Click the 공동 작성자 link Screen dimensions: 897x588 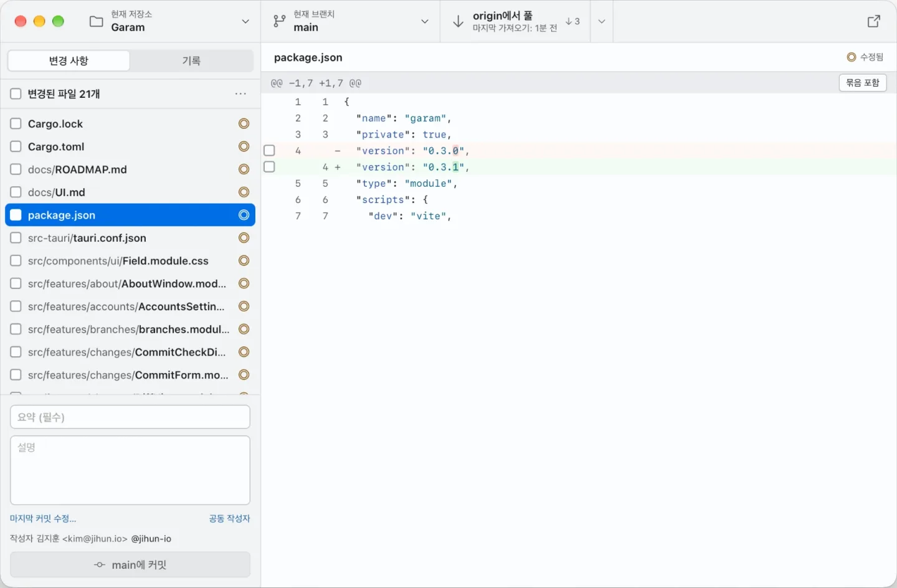click(x=229, y=518)
